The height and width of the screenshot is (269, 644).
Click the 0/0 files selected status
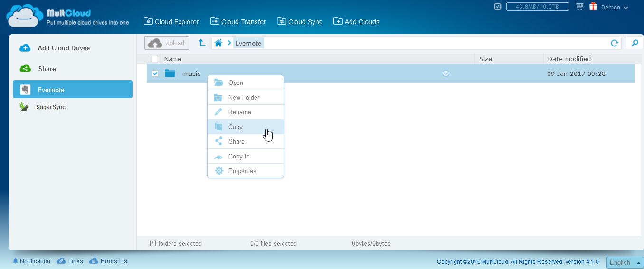274,243
